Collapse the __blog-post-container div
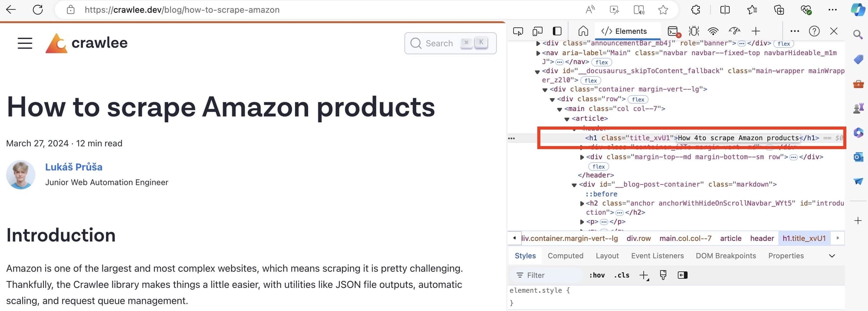This screenshot has height=311, width=868. point(574,185)
